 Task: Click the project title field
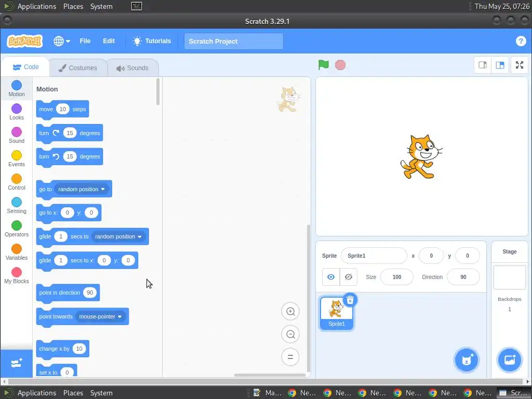pyautogui.click(x=233, y=42)
